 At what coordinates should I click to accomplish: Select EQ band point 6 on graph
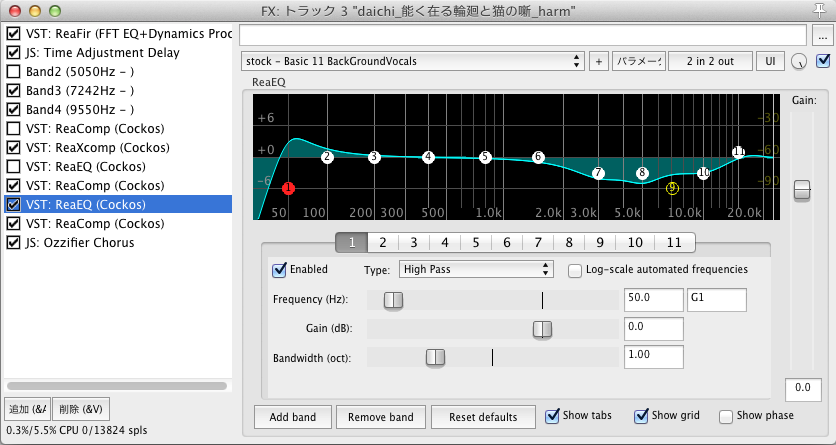click(x=538, y=157)
